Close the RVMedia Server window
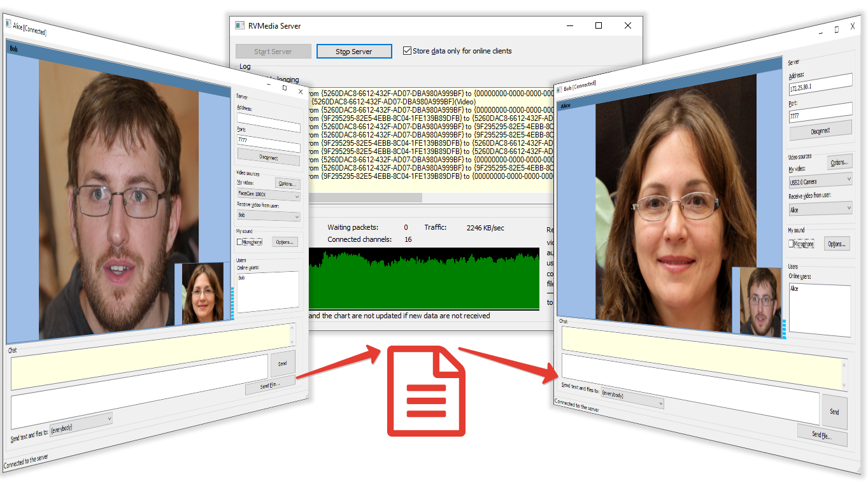868x485 pixels. pos(627,25)
